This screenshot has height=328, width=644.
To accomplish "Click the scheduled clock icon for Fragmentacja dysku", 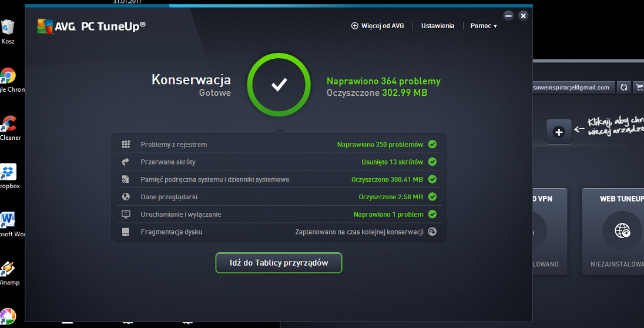I will [432, 232].
